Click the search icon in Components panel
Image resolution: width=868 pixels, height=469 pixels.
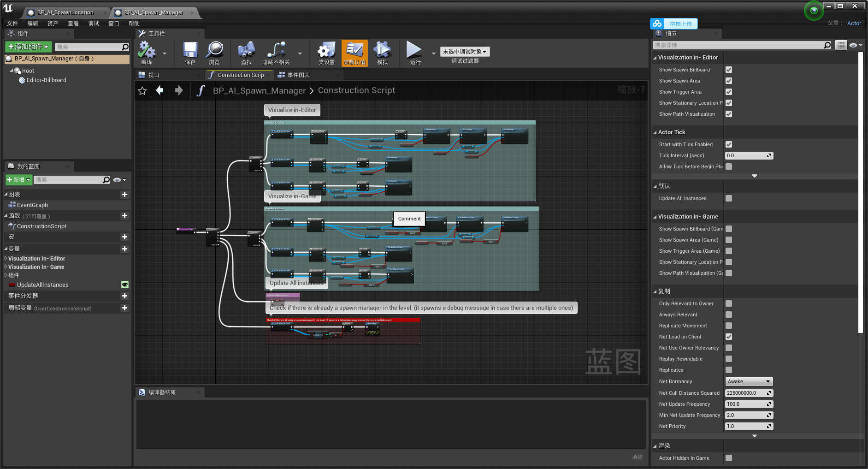125,47
